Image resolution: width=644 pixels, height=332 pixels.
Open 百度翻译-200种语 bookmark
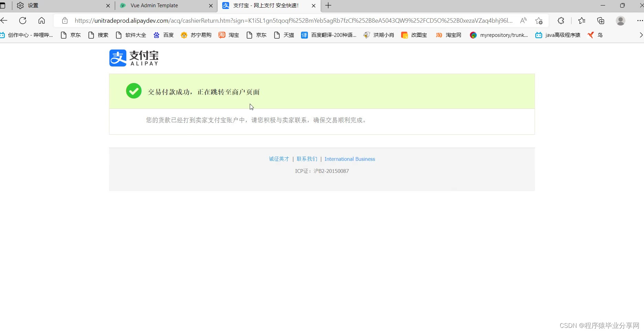tap(329, 35)
